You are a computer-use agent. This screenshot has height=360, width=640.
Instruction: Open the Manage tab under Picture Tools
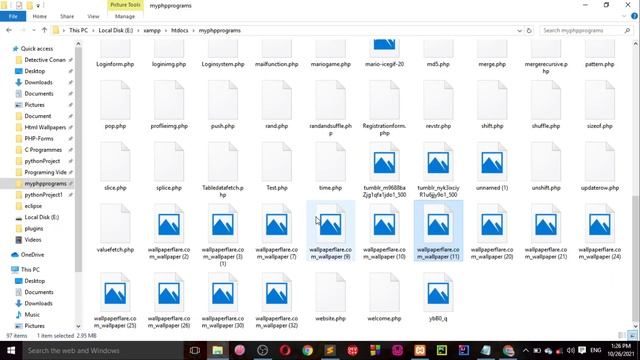coord(125,16)
